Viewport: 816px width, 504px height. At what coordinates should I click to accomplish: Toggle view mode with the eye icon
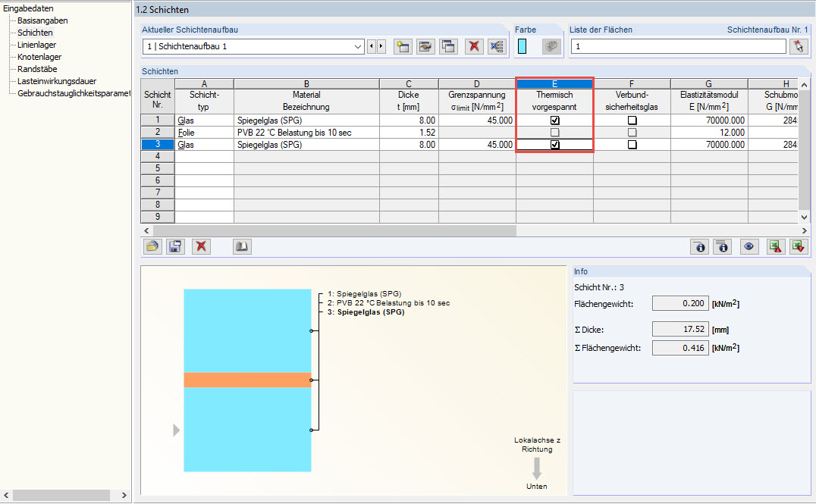tap(749, 246)
